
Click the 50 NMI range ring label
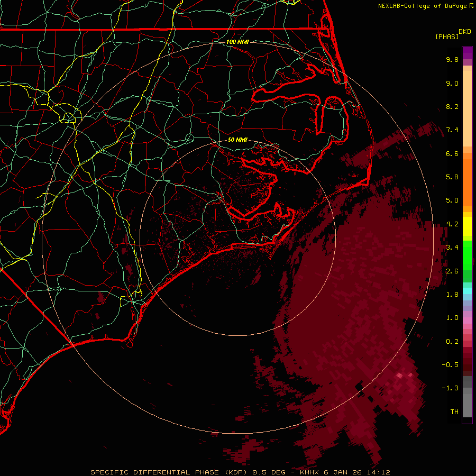pyautogui.click(x=237, y=140)
